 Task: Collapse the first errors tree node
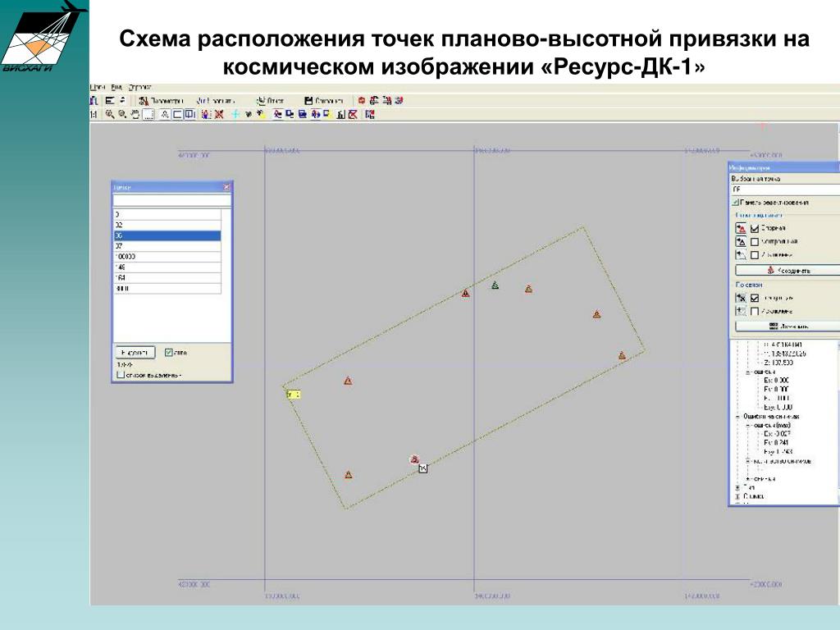point(748,372)
